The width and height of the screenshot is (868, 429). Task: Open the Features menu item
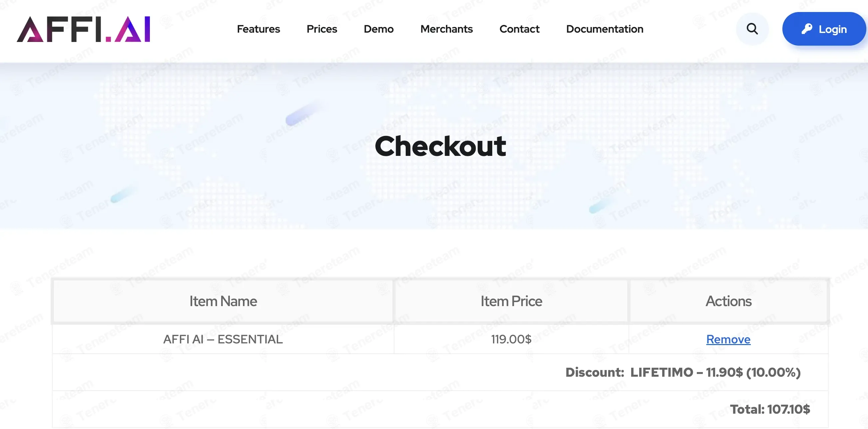pyautogui.click(x=258, y=29)
